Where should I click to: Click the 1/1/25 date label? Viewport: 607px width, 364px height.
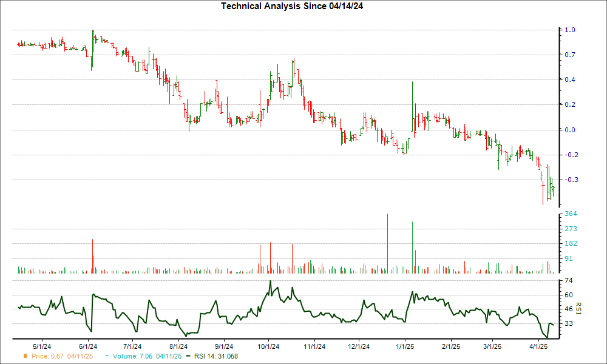coord(405,346)
